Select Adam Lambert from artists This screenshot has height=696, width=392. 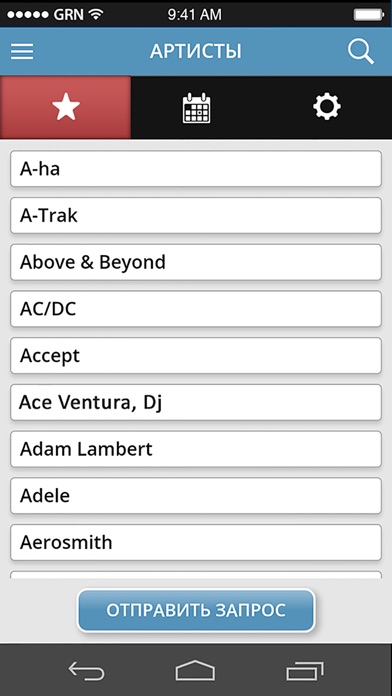(x=196, y=449)
